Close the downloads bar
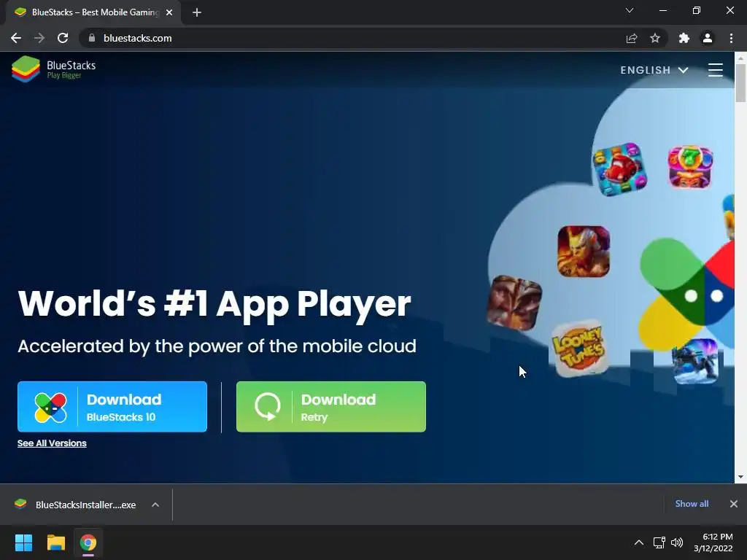The height and width of the screenshot is (560, 747). (x=734, y=504)
